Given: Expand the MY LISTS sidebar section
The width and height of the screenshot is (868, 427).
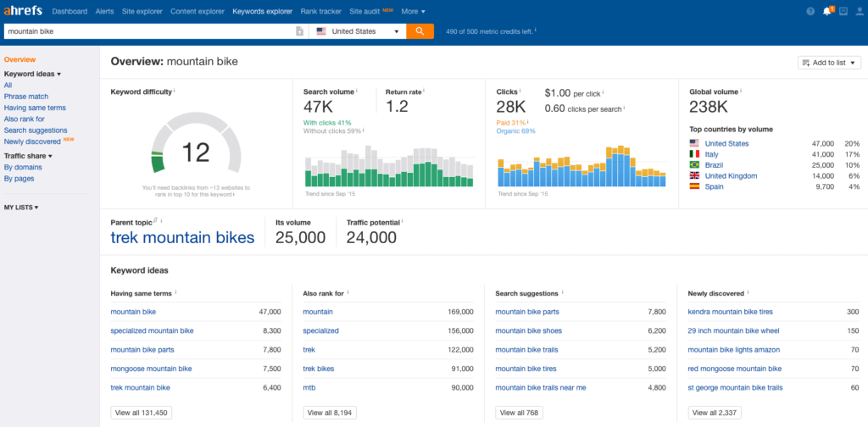Looking at the screenshot, I should [21, 208].
